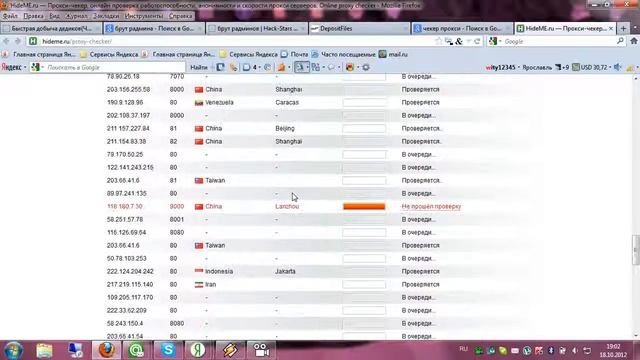Bookmark this page with the star icon
Screen dimensions: 640x360
click(x=439, y=41)
